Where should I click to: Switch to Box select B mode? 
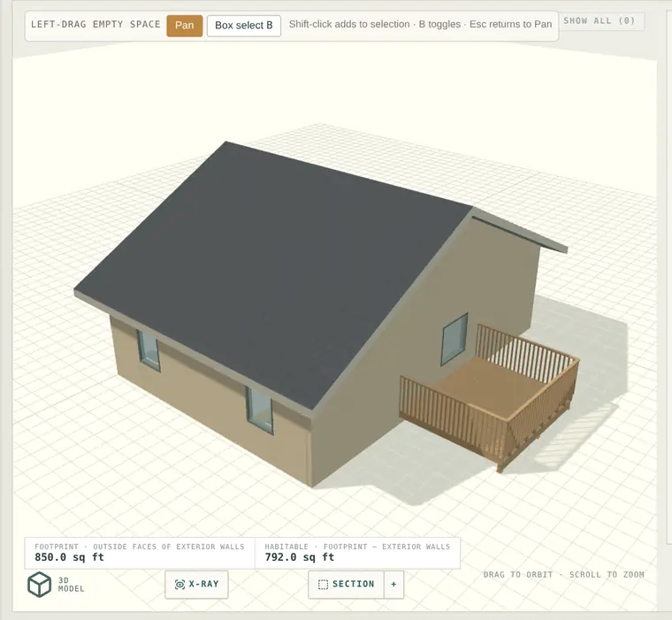(x=244, y=26)
